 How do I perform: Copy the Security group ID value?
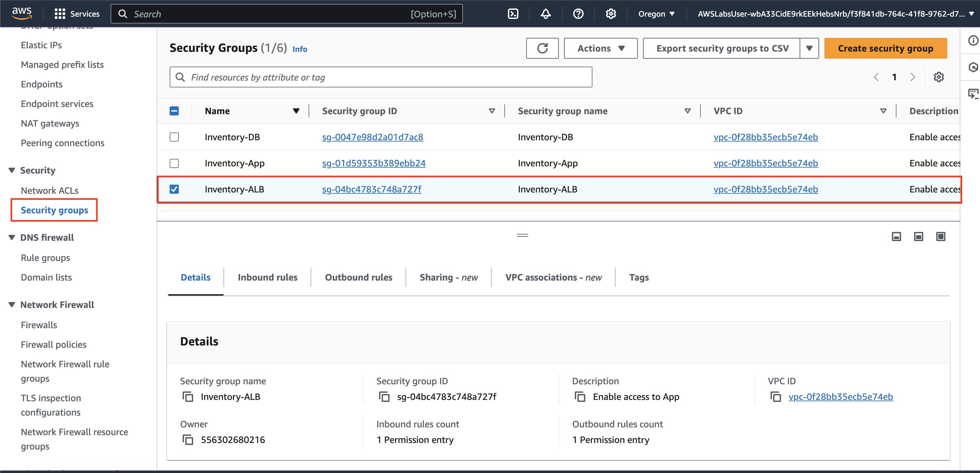point(384,397)
